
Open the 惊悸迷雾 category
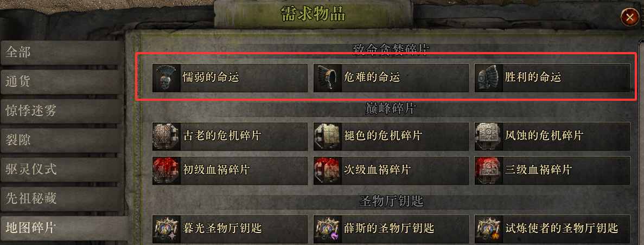(x=62, y=111)
